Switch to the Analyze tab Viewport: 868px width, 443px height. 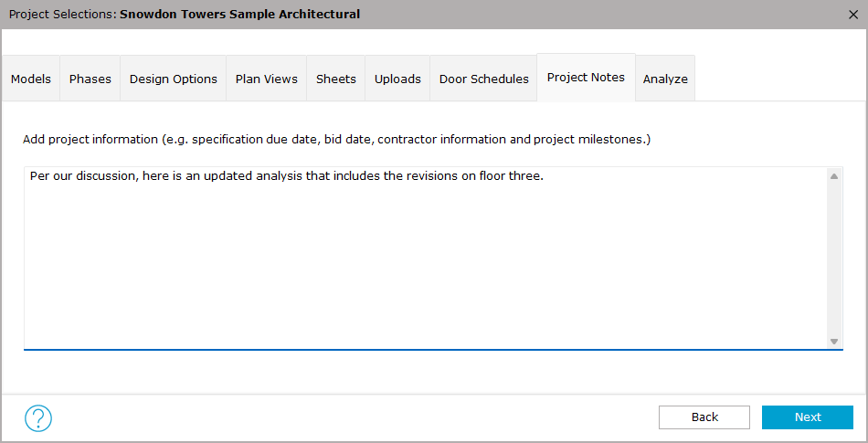pos(665,79)
